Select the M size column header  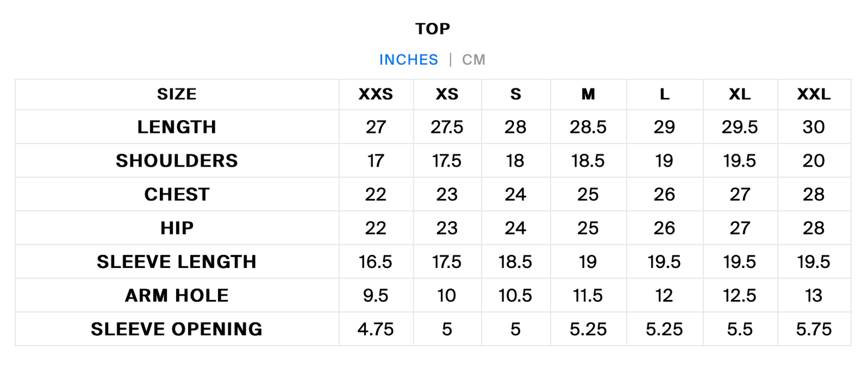(x=588, y=94)
